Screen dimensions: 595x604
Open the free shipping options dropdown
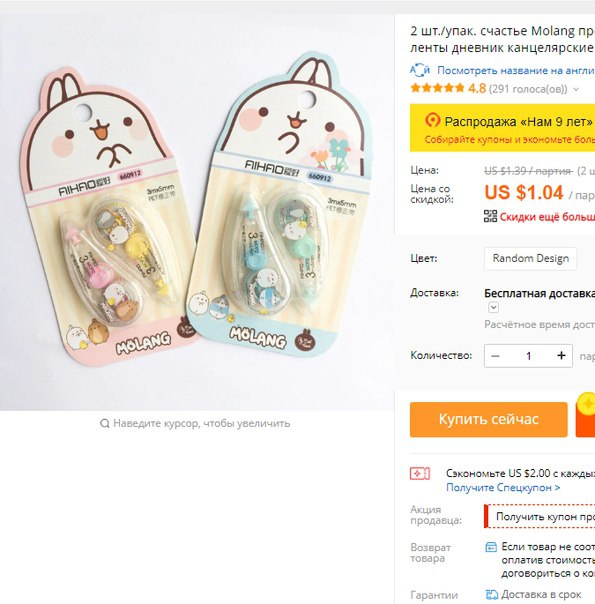pyautogui.click(x=493, y=307)
